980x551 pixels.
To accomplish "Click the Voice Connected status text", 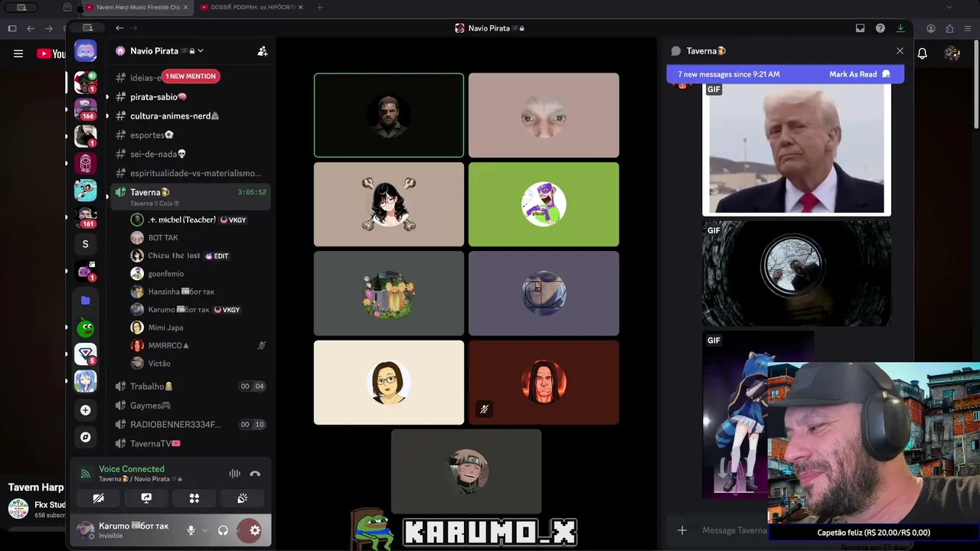I will pyautogui.click(x=132, y=469).
